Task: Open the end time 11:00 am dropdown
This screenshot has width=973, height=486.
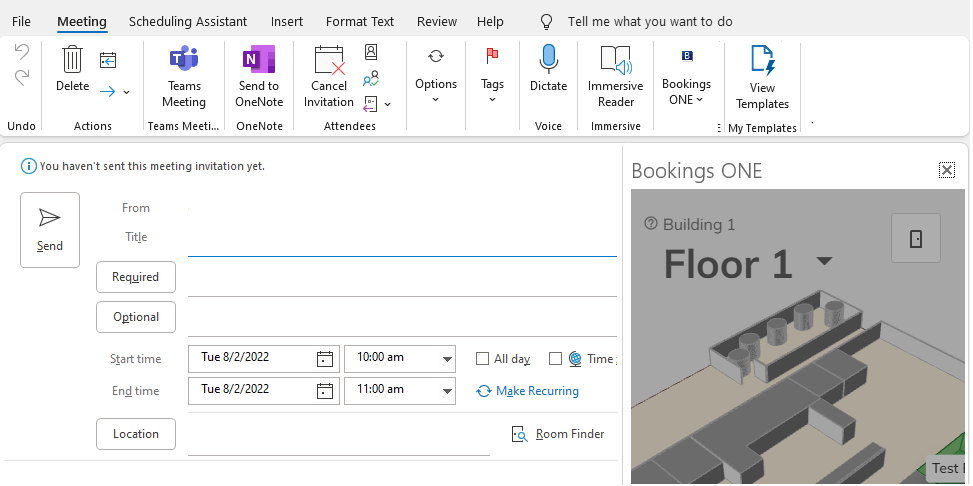Action: click(446, 390)
